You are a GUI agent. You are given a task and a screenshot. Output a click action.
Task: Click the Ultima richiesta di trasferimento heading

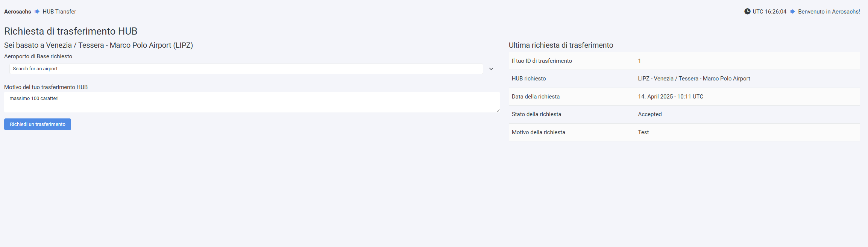561,45
